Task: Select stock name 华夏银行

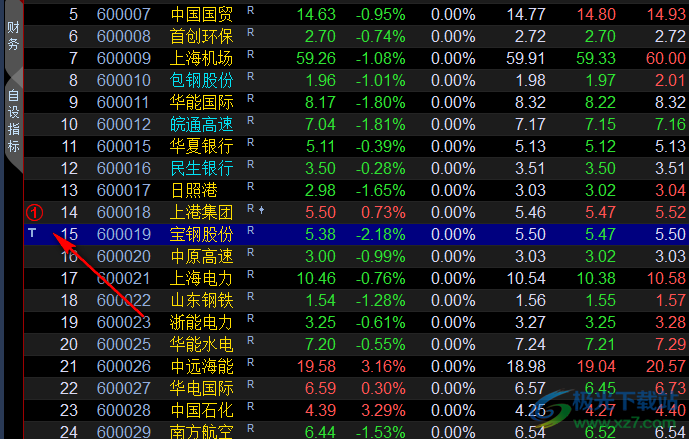Action: click(x=202, y=146)
